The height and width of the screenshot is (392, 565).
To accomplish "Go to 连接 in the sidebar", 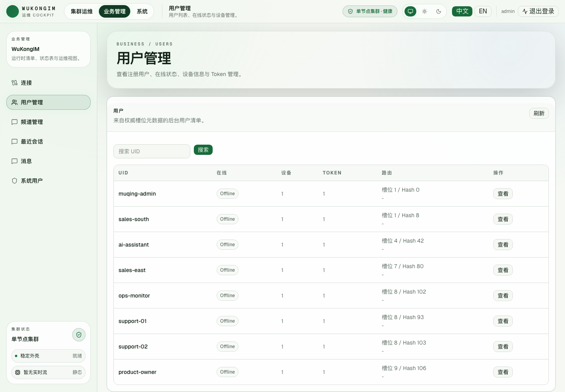I will coord(48,83).
